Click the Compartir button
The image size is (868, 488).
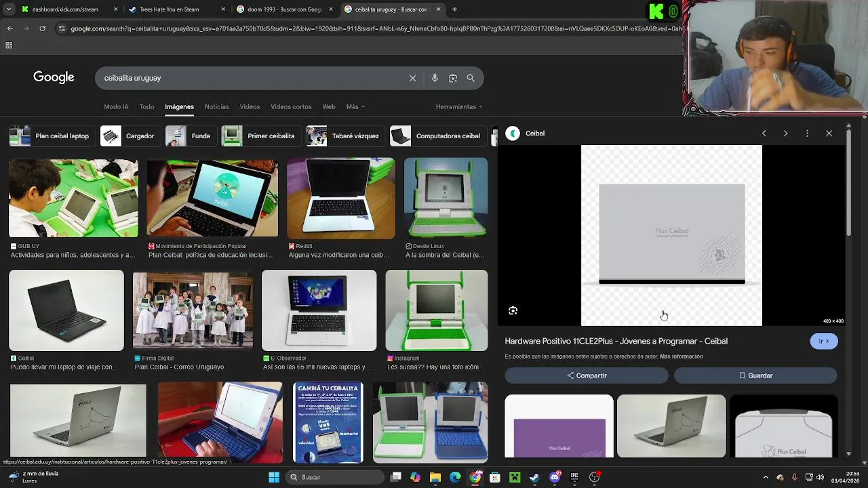click(x=587, y=375)
